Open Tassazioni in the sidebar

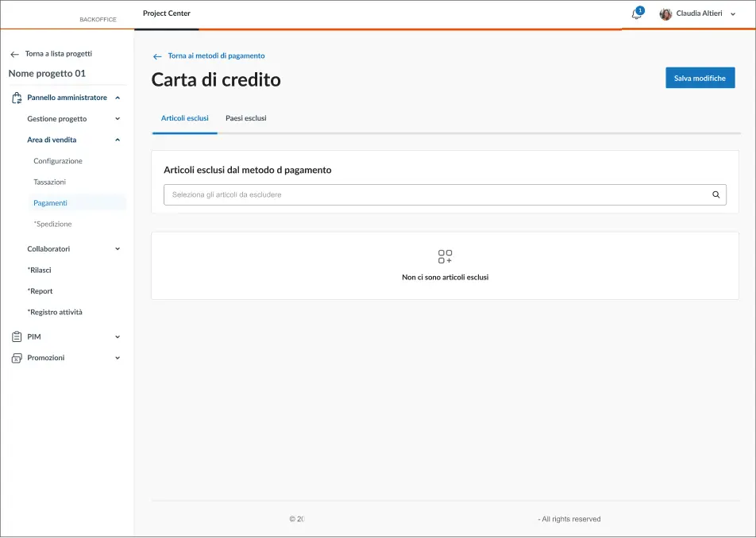click(x=49, y=182)
